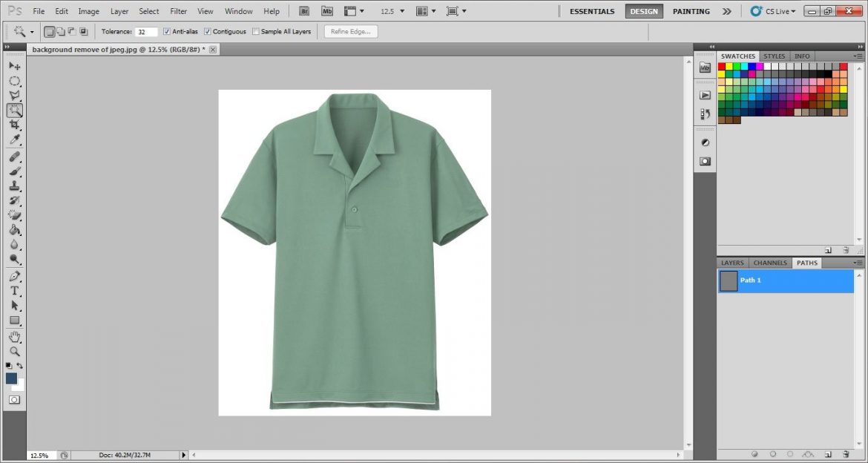868x463 pixels.
Task: Launch Mini Bridge from the top bar
Action: tap(327, 11)
